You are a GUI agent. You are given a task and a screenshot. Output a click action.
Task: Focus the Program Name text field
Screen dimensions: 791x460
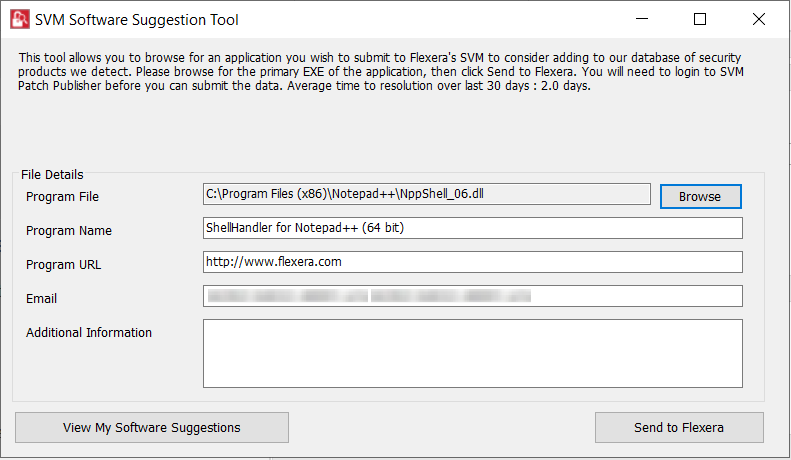(x=472, y=228)
